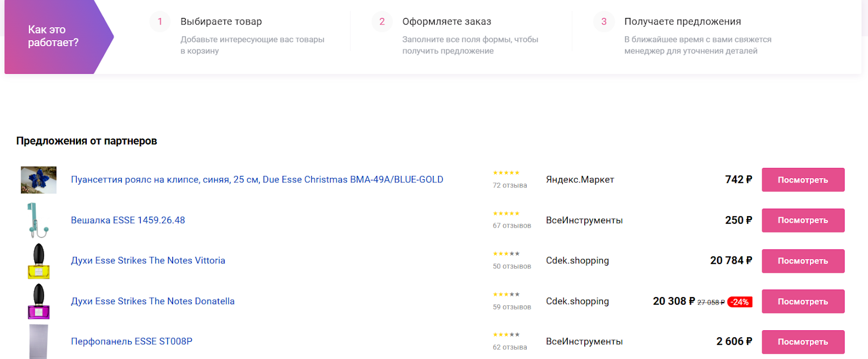Click Посмотреть for the discounted Donatella perfume
The height and width of the screenshot is (359, 868).
click(x=803, y=301)
